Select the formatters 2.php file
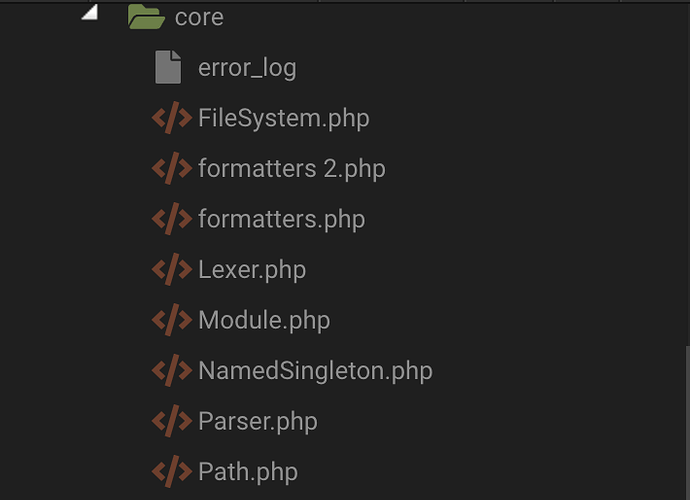Viewport: 690px width, 500px height. click(x=291, y=169)
